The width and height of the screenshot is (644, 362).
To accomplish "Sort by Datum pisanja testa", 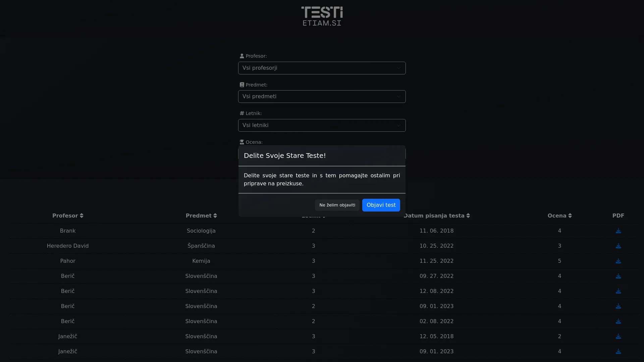I will click(436, 216).
